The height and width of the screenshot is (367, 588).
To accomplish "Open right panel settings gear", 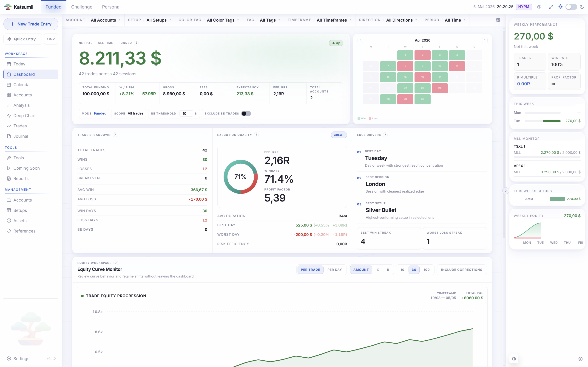I will click(580, 359).
